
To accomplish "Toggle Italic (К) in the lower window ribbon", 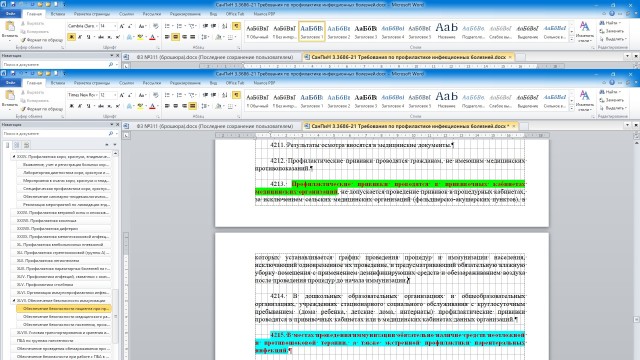I will (80, 106).
